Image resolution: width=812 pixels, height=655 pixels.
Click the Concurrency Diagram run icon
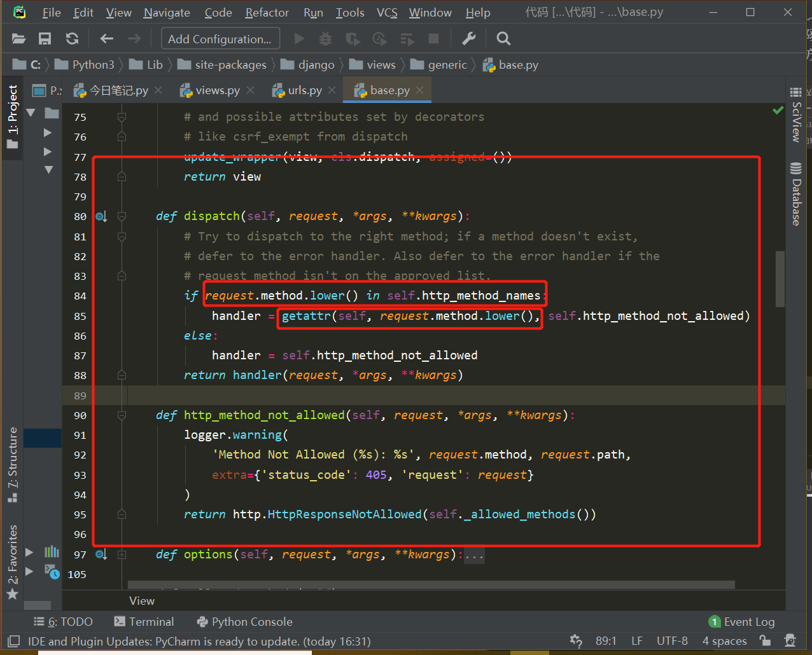click(407, 39)
